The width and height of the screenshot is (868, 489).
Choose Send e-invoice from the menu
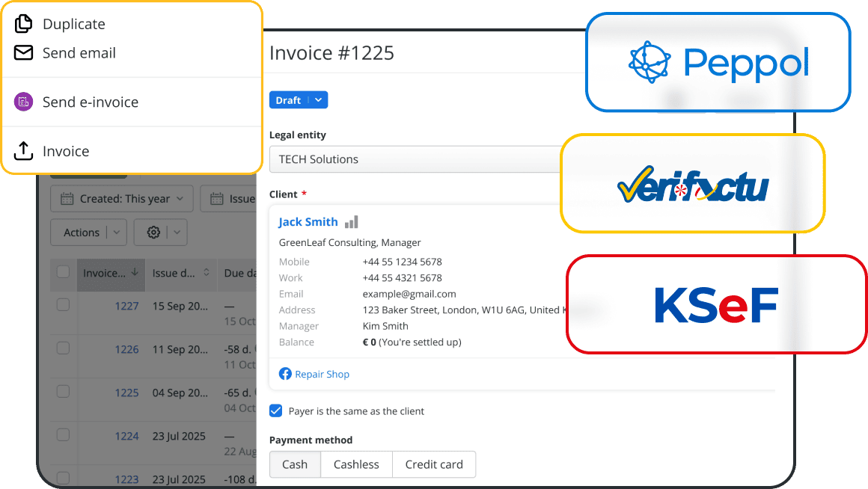(90, 102)
